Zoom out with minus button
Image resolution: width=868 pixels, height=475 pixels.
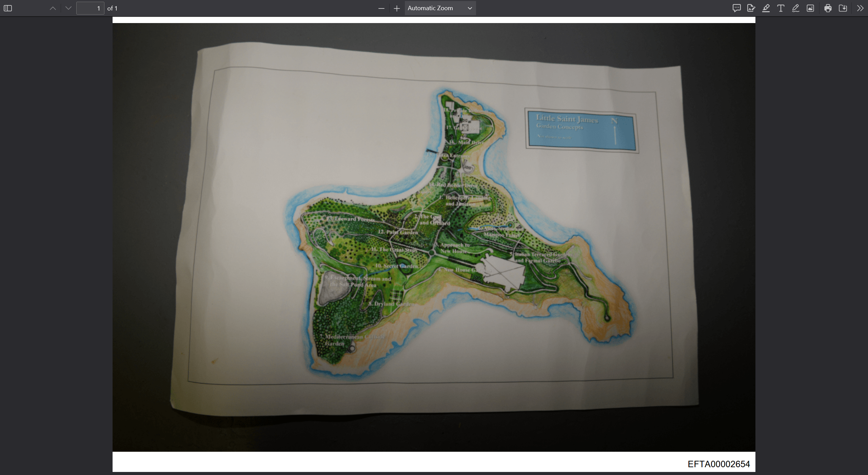[x=381, y=8]
